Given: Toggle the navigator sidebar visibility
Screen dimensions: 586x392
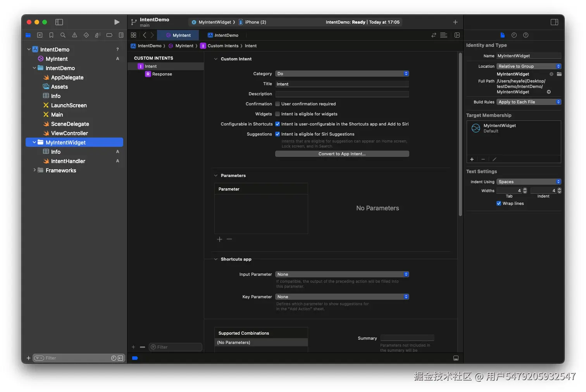Looking at the screenshot, I should (59, 22).
